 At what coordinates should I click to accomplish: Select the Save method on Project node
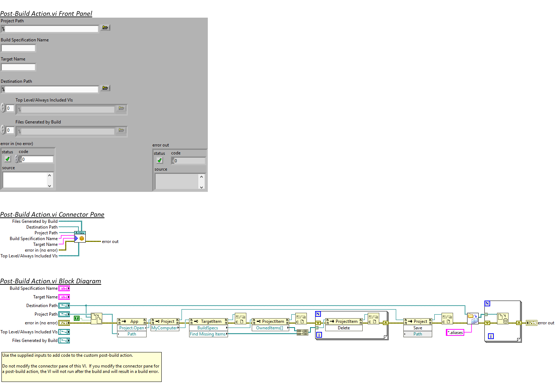click(x=418, y=328)
